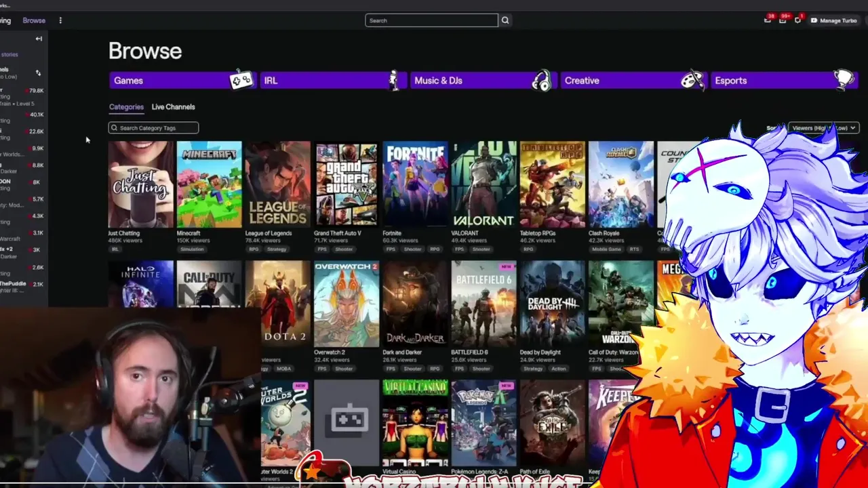The height and width of the screenshot is (488, 868).
Task: Open the Path of Exile cover
Action: [552, 423]
